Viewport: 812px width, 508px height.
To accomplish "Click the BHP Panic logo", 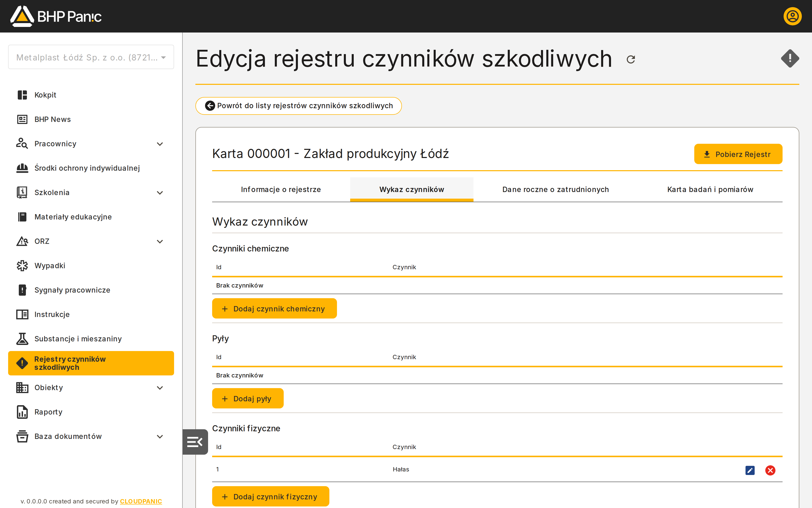I will (x=56, y=16).
